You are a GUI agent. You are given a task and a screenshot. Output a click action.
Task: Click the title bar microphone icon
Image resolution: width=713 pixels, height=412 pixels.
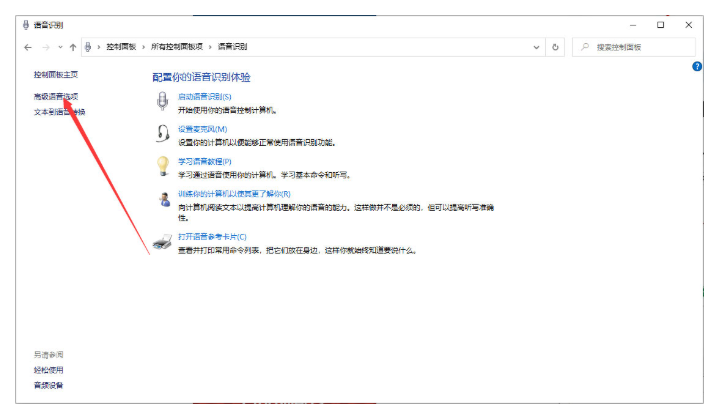point(26,25)
